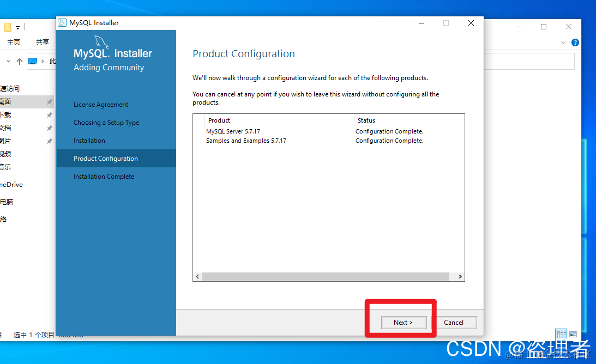Close the MySQL Installer window
This screenshot has height=364, width=596.
[471, 23]
